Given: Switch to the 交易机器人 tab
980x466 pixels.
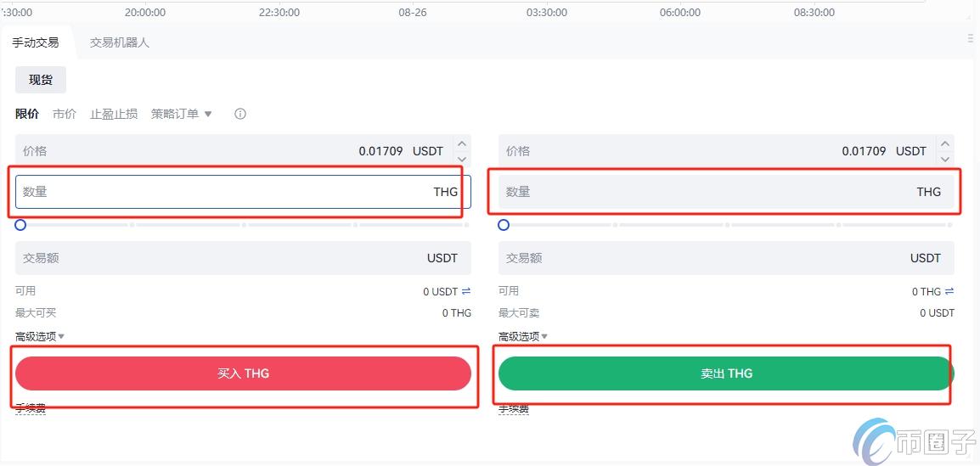Looking at the screenshot, I should 119,42.
